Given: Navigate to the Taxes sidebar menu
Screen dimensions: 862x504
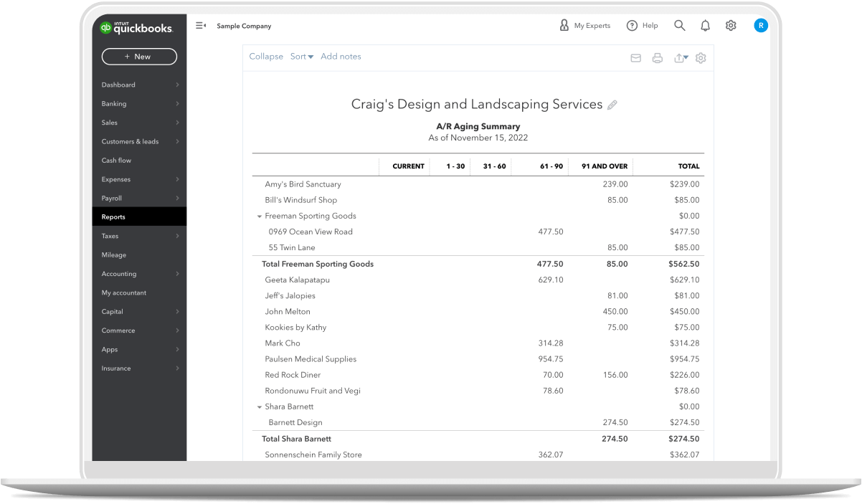Looking at the screenshot, I should click(x=110, y=236).
